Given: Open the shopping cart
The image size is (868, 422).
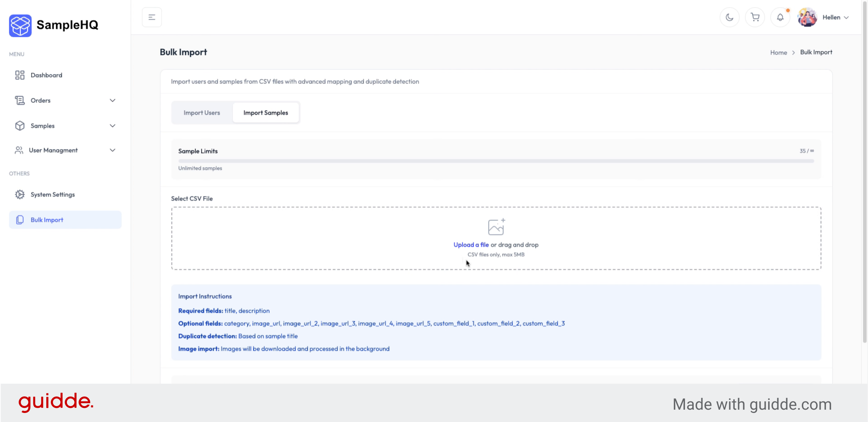Looking at the screenshot, I should point(755,17).
